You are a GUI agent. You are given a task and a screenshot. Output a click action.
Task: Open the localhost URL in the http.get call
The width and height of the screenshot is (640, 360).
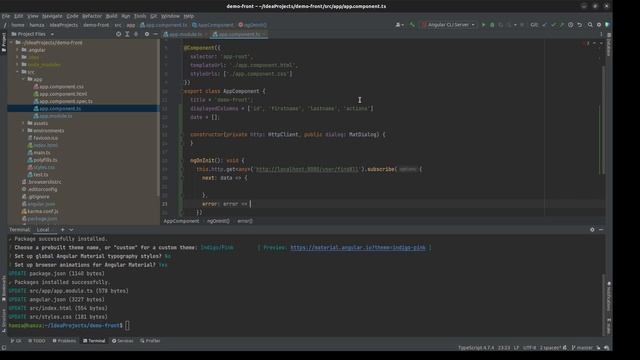(x=307, y=169)
